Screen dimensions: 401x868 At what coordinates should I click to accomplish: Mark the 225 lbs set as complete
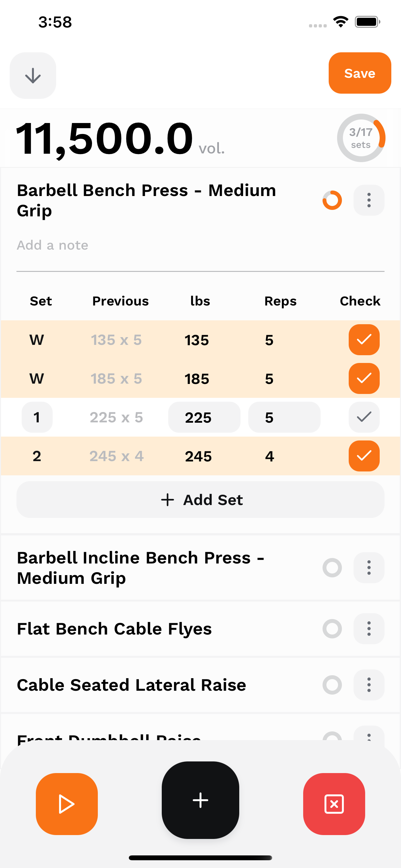364,417
